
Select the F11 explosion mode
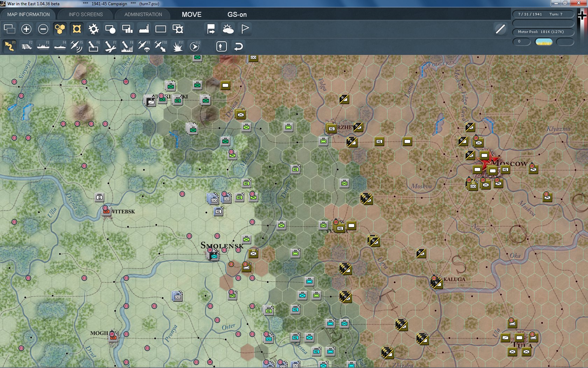177,46
